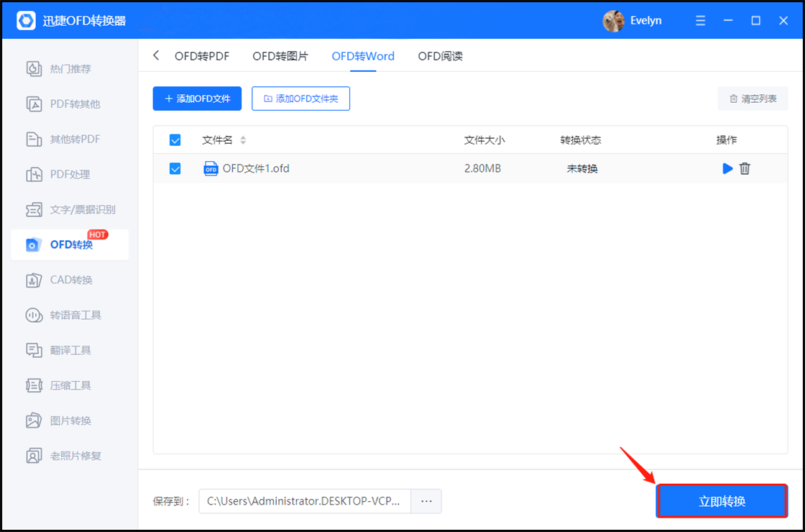Open the 图片转换 sidebar section
The width and height of the screenshot is (805, 532).
tap(69, 421)
